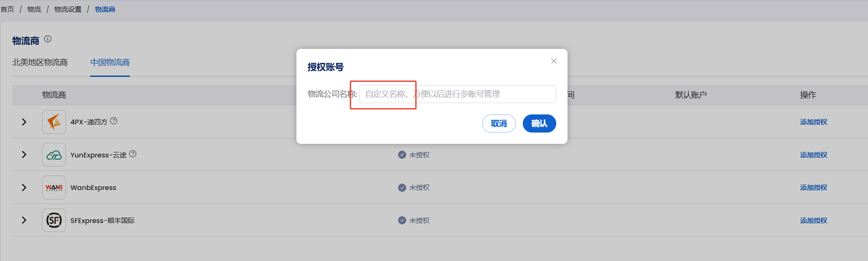Image resolution: width=868 pixels, height=261 pixels.
Task: Click the YunExpress 未授权 status check icon
Action: pyautogui.click(x=402, y=155)
